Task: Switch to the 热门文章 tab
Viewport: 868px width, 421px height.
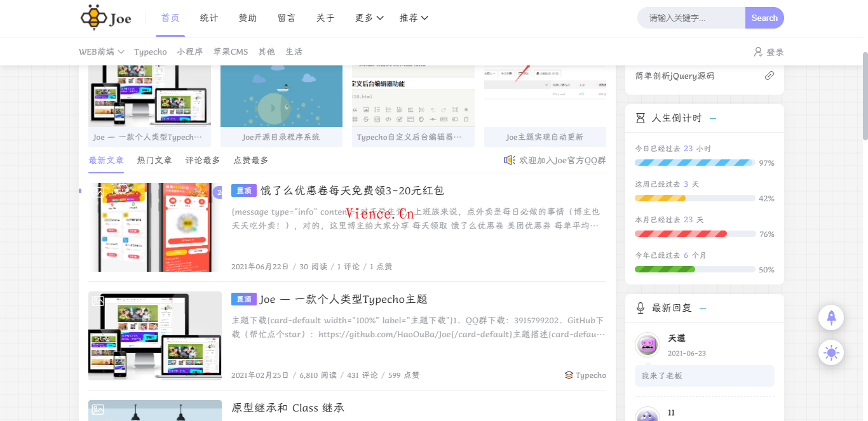Action: (154, 160)
